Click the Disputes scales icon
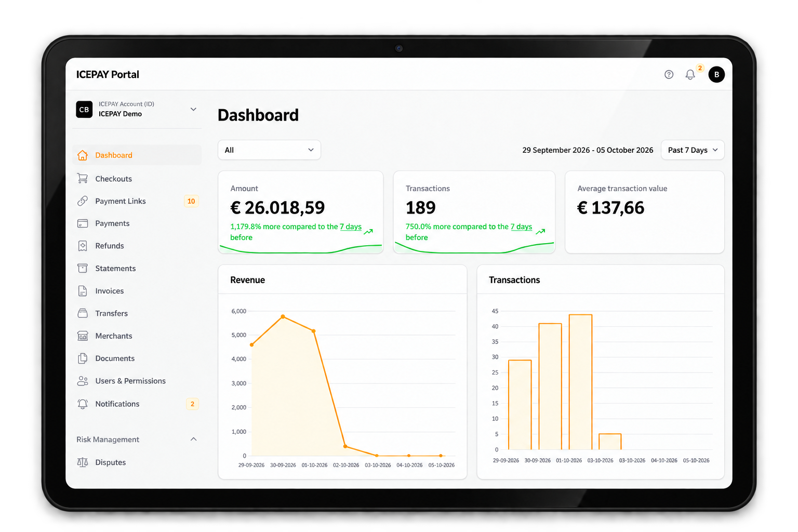The width and height of the screenshot is (798, 532). click(x=83, y=462)
